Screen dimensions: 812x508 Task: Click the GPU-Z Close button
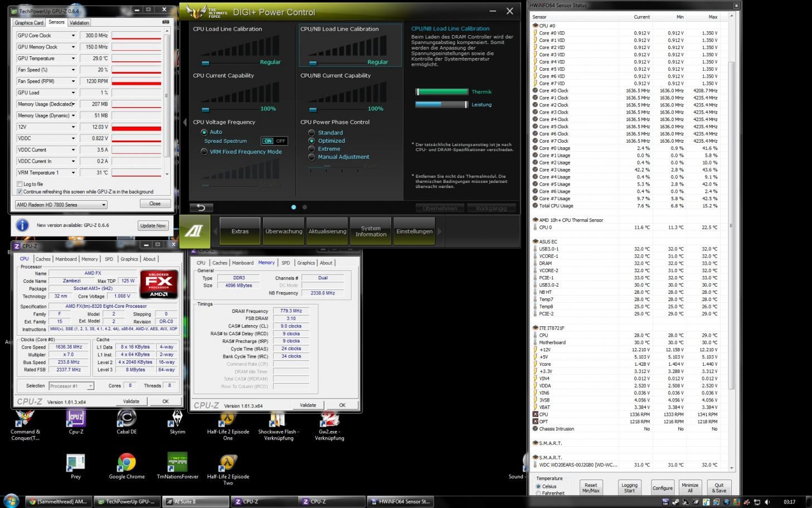click(x=155, y=204)
